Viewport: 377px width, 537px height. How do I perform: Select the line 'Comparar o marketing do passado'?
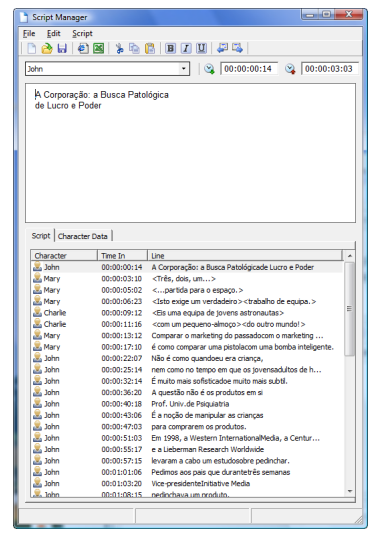click(x=187, y=336)
